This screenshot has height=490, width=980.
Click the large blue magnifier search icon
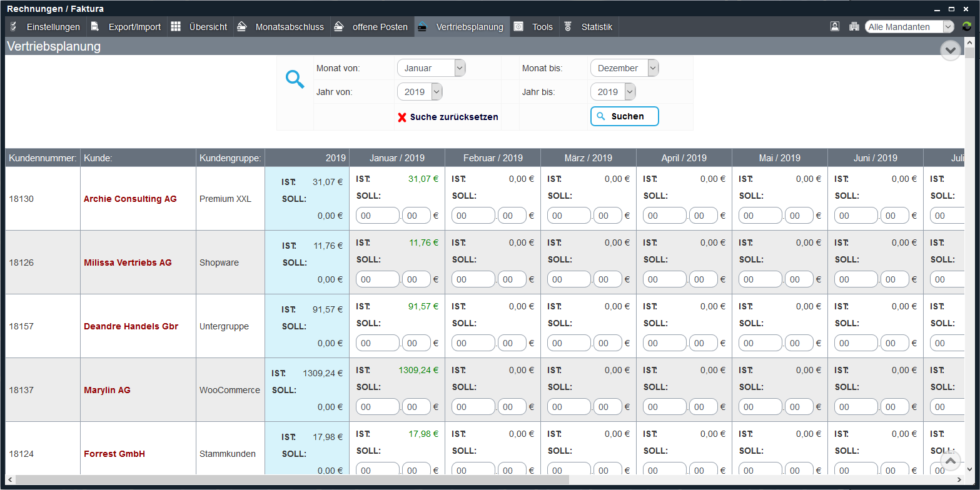pyautogui.click(x=295, y=79)
